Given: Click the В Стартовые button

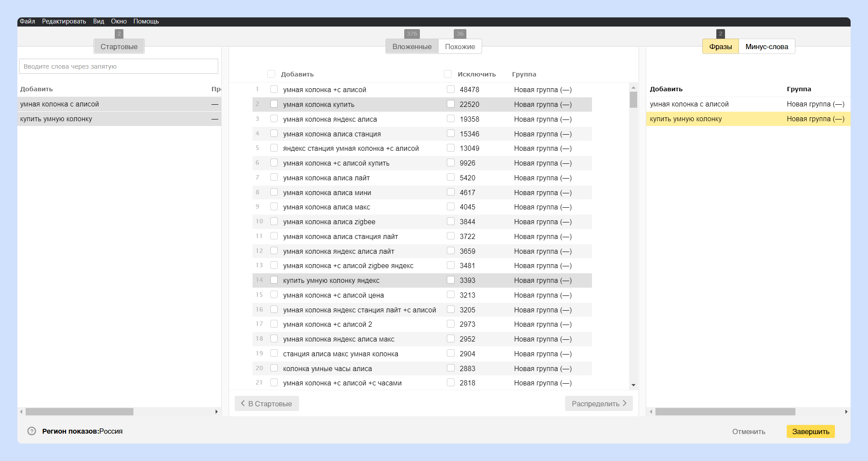Looking at the screenshot, I should coord(267,404).
